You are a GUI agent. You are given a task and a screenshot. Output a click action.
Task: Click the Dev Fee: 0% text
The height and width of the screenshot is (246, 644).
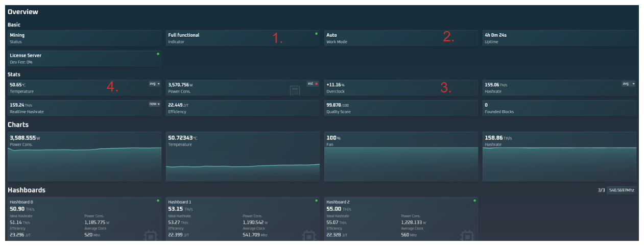click(21, 62)
